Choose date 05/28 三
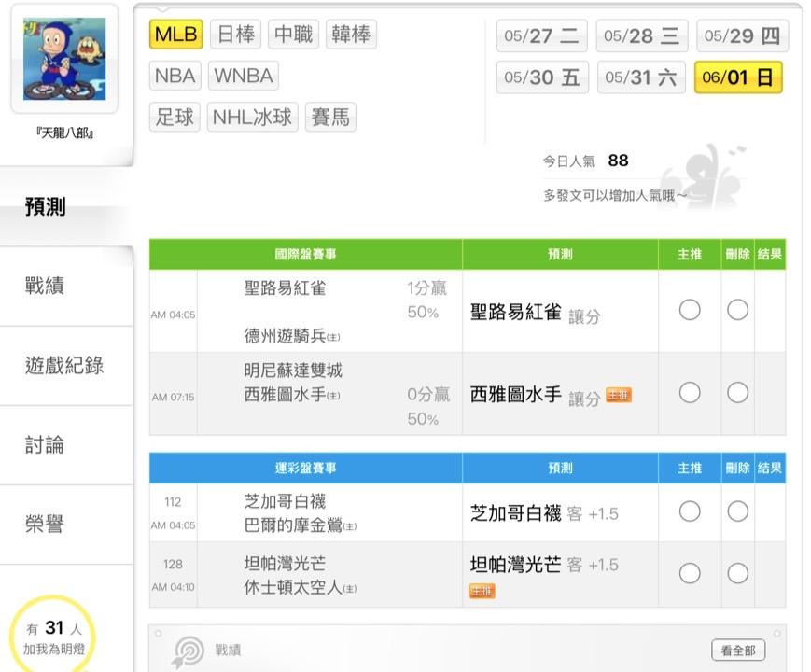Image resolution: width=811 pixels, height=672 pixels. tap(642, 35)
